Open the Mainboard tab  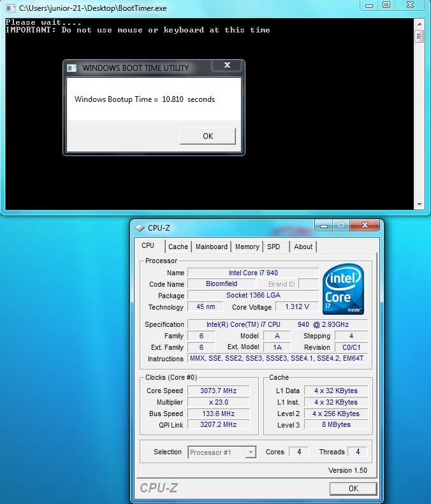tap(212, 247)
